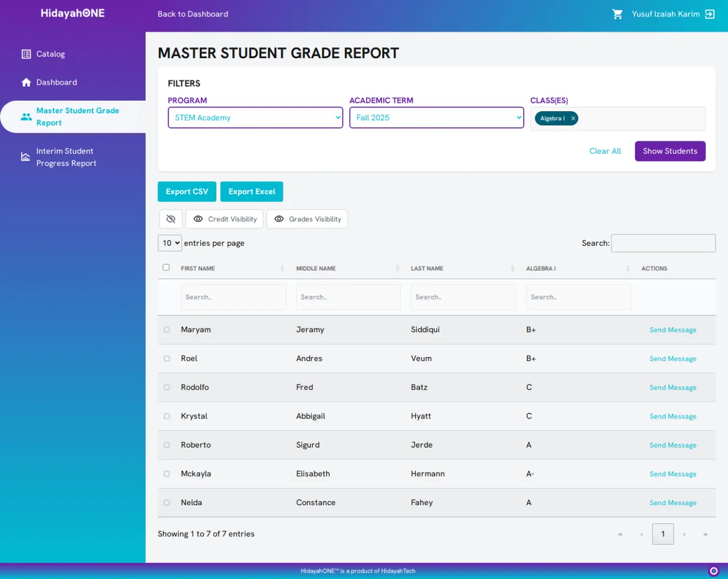Select the checkbox for Mckayla Hermann
Screen dimensions: 728x579
pos(167,474)
